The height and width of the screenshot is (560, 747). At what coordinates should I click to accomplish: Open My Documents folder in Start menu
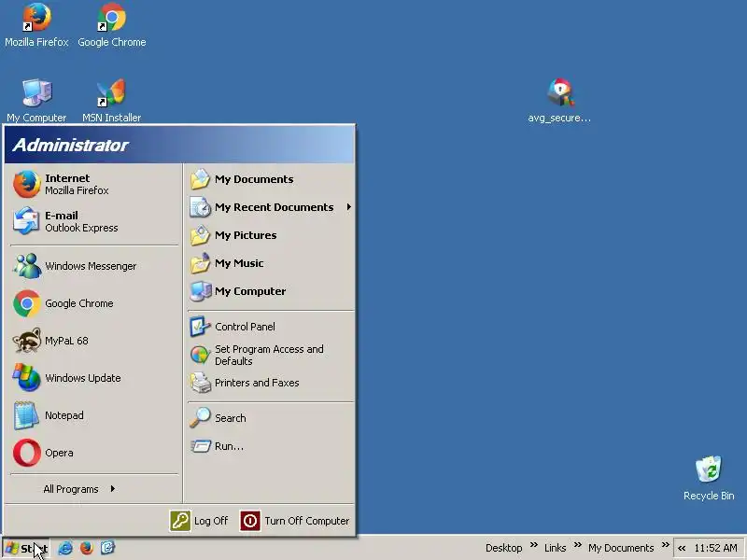click(271, 179)
